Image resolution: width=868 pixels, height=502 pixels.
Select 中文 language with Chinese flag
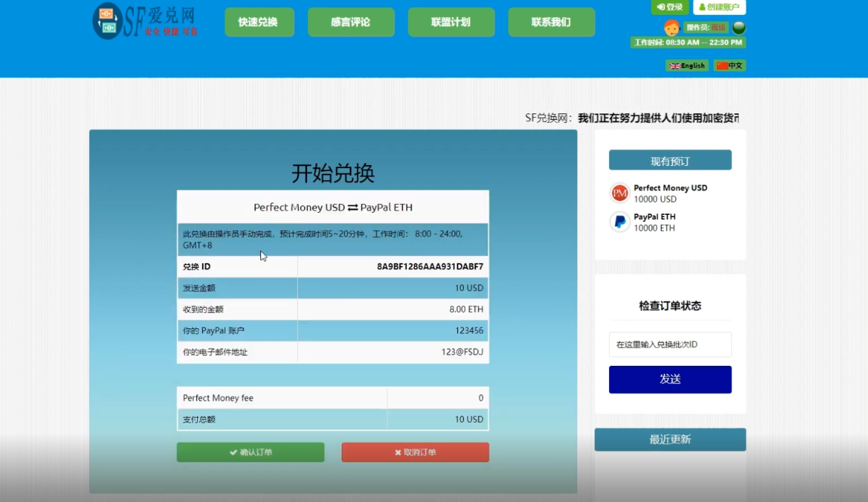pos(729,65)
